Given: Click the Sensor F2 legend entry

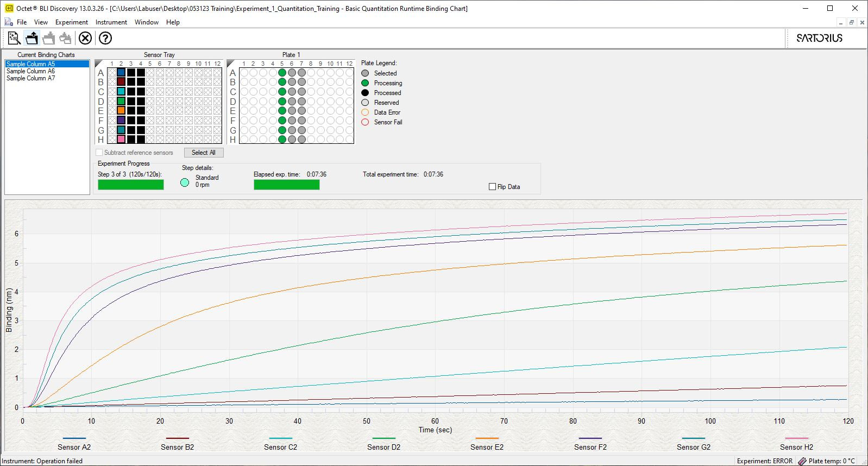Looking at the screenshot, I should pos(590,443).
